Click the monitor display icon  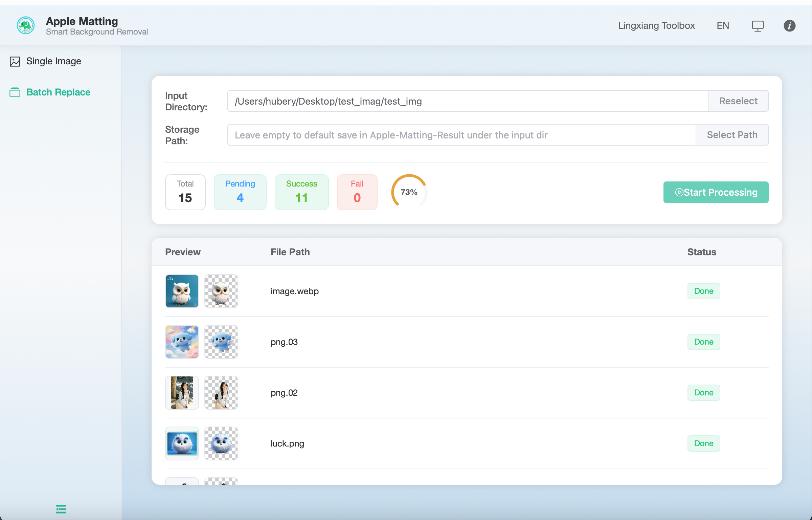point(758,26)
